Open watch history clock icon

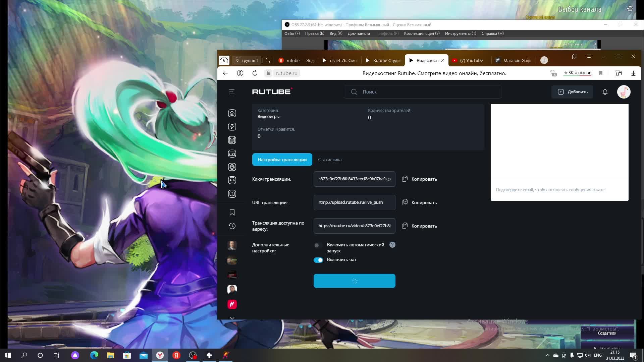pyautogui.click(x=232, y=226)
